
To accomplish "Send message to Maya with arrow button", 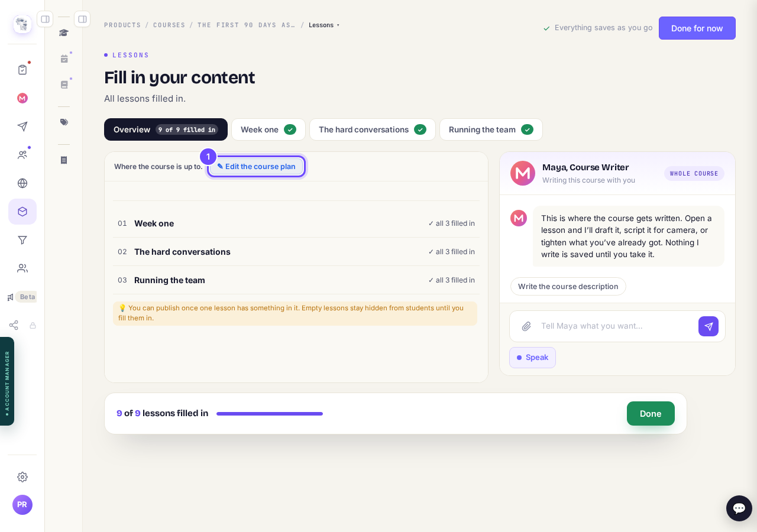I will coord(709,326).
